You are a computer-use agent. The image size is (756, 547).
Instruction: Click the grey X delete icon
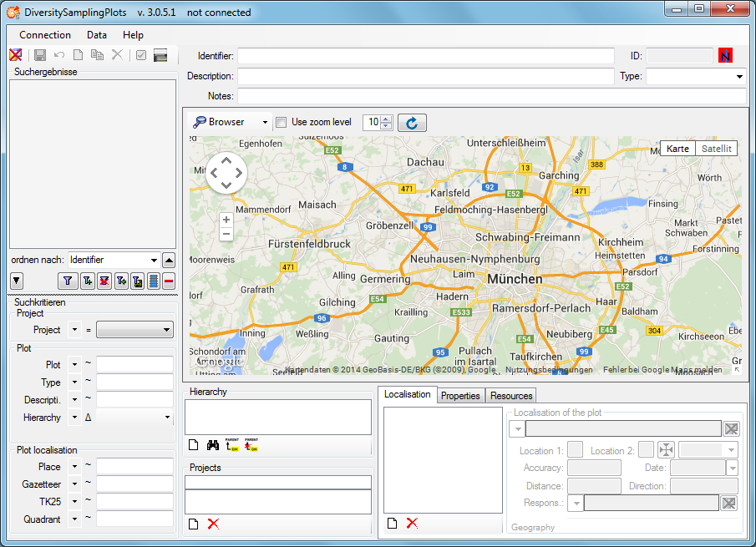coord(117,55)
